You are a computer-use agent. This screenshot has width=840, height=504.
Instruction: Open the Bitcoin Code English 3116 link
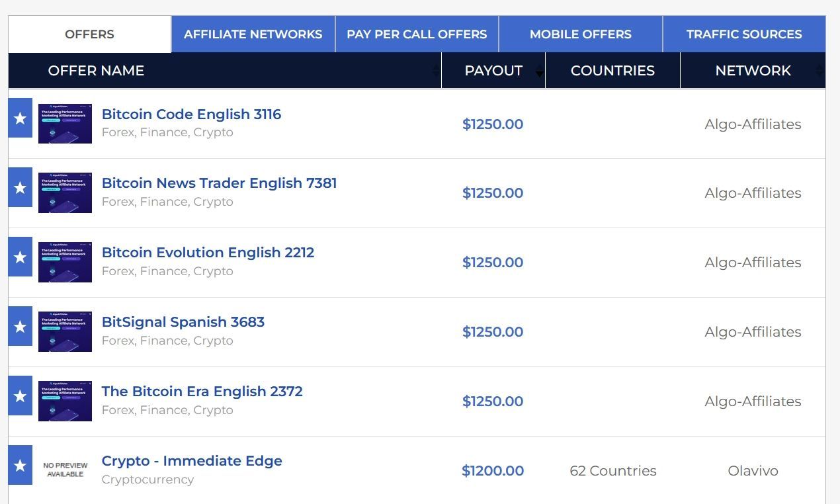click(x=191, y=114)
